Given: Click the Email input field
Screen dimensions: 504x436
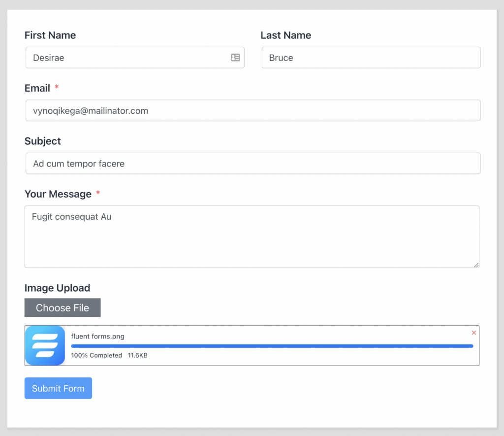Looking at the screenshot, I should pyautogui.click(x=253, y=110).
